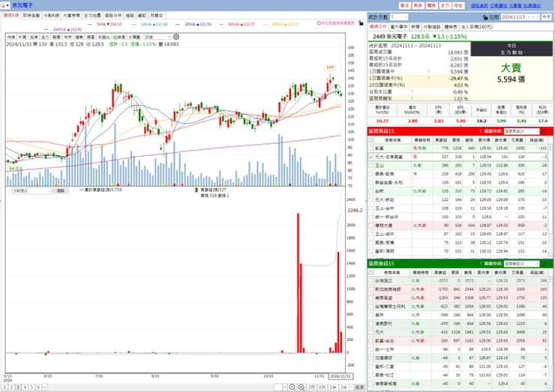Switch to the 即時走勢 tab
Screen dimensions: 555x392
pyautogui.click(x=31, y=16)
